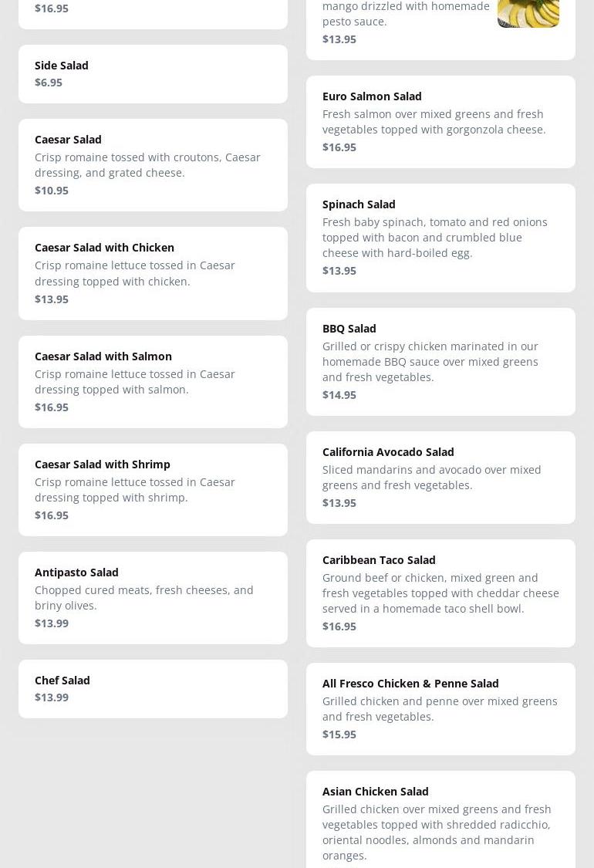This screenshot has height=868, width=594.
Task: Open All Fresco Chicken & Penne Salad
Action: (440, 708)
